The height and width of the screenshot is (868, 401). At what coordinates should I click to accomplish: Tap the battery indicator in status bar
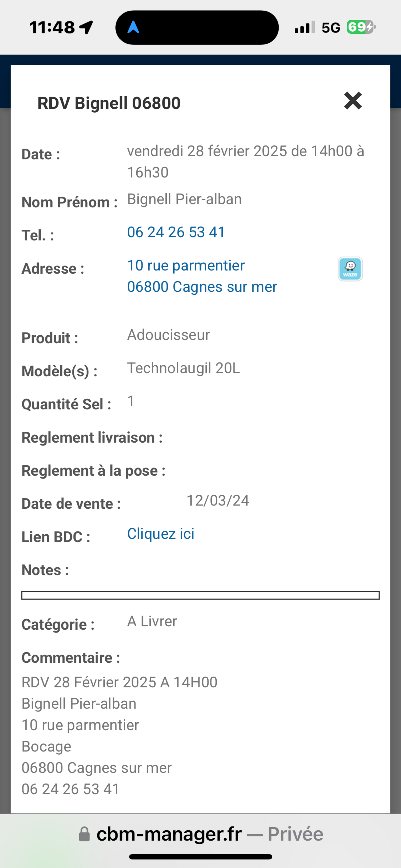click(x=361, y=27)
